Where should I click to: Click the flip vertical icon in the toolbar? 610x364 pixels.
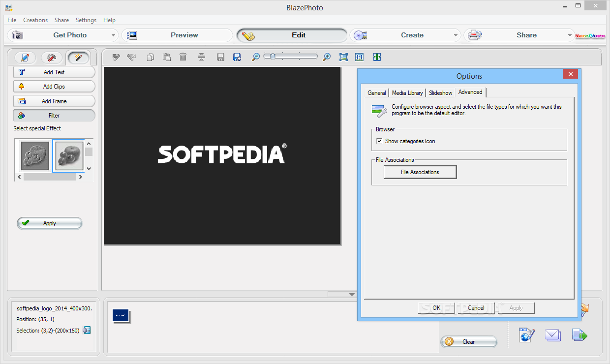click(x=201, y=57)
